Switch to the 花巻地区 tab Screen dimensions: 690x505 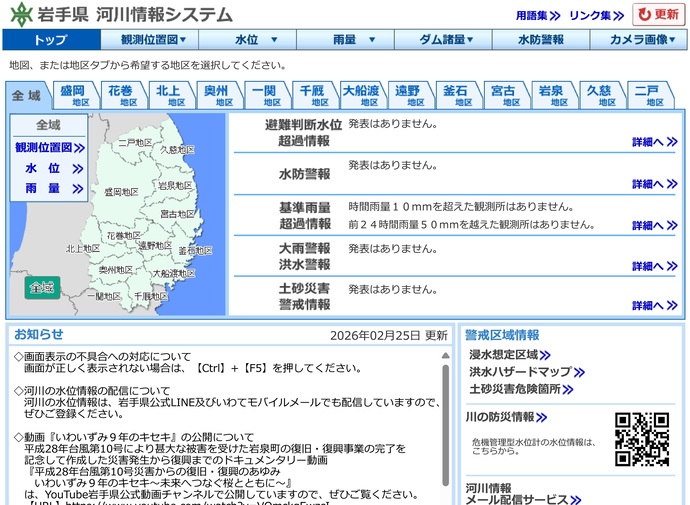122,95
